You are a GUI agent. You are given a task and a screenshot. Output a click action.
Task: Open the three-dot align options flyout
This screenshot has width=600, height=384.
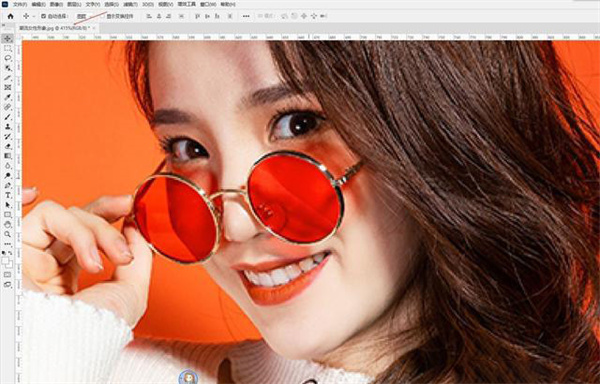246,16
